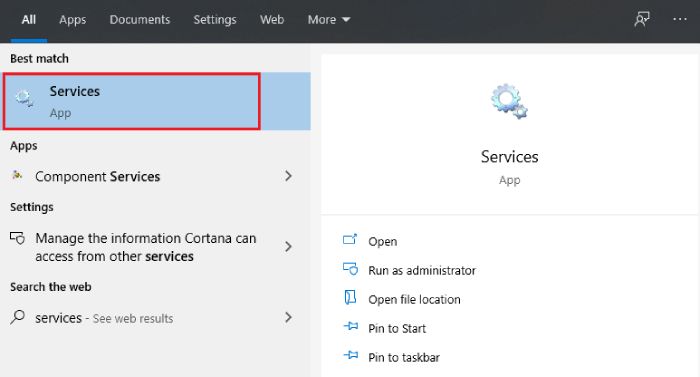
Task: Click the large Services gears icon in preview
Action: (509, 101)
